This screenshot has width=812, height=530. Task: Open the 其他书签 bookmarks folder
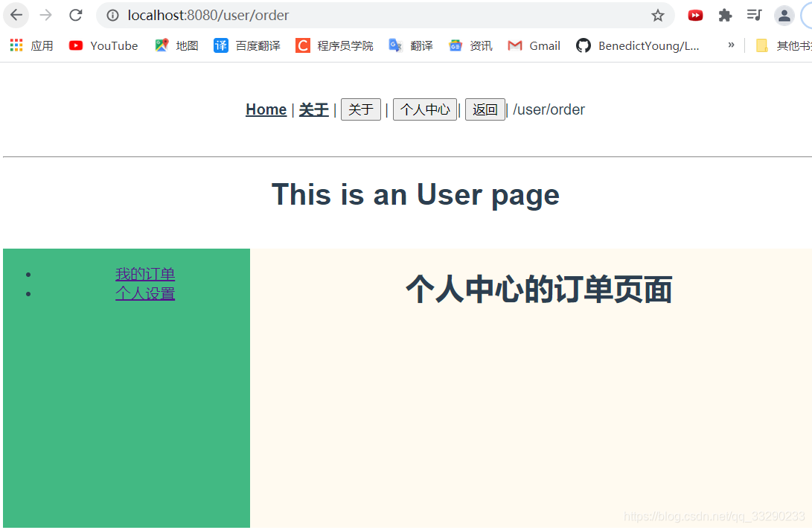[x=784, y=45]
